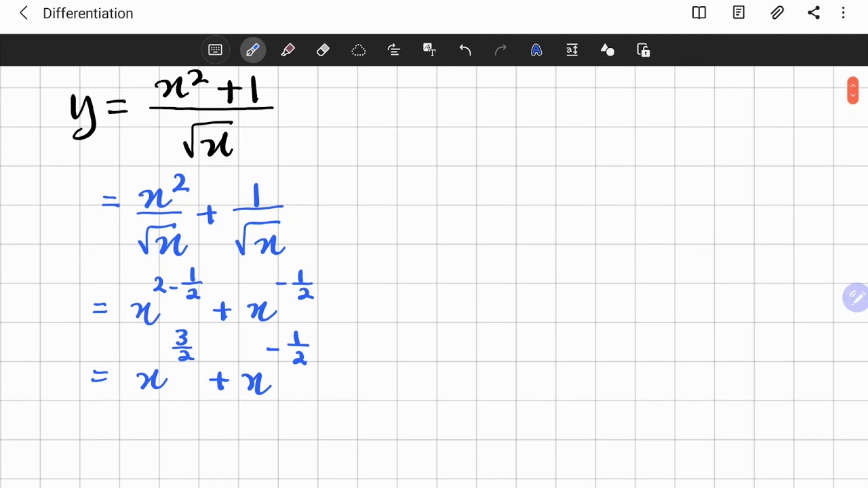The image size is (868, 488).
Task: Toggle the lock canvas tool
Action: tap(644, 50)
